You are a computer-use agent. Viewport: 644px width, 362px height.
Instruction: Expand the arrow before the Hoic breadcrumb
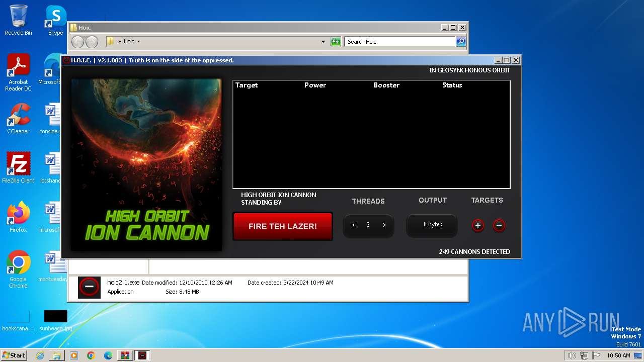tap(120, 42)
